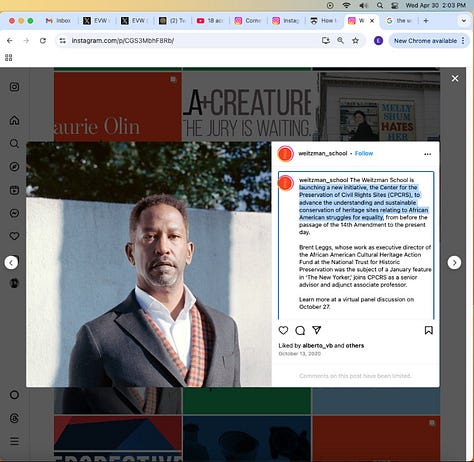Save post with bookmark icon
The width and height of the screenshot is (474, 462).
point(429,330)
